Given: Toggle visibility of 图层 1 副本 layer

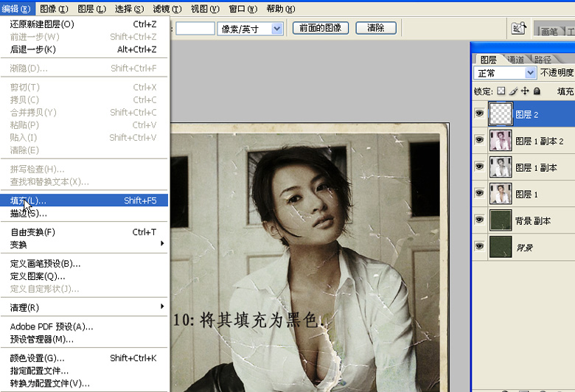Looking at the screenshot, I should (x=479, y=167).
